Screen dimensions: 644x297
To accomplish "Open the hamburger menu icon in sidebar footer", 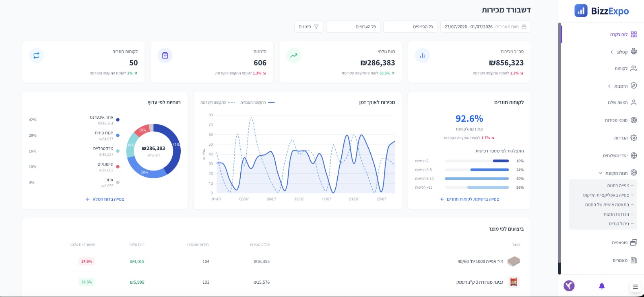I will (635, 287).
